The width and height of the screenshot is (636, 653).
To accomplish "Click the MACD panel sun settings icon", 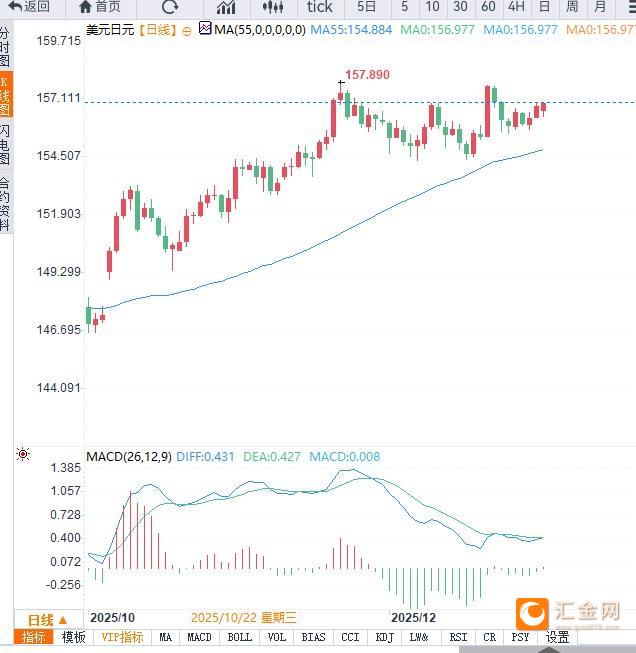I will point(23,454).
